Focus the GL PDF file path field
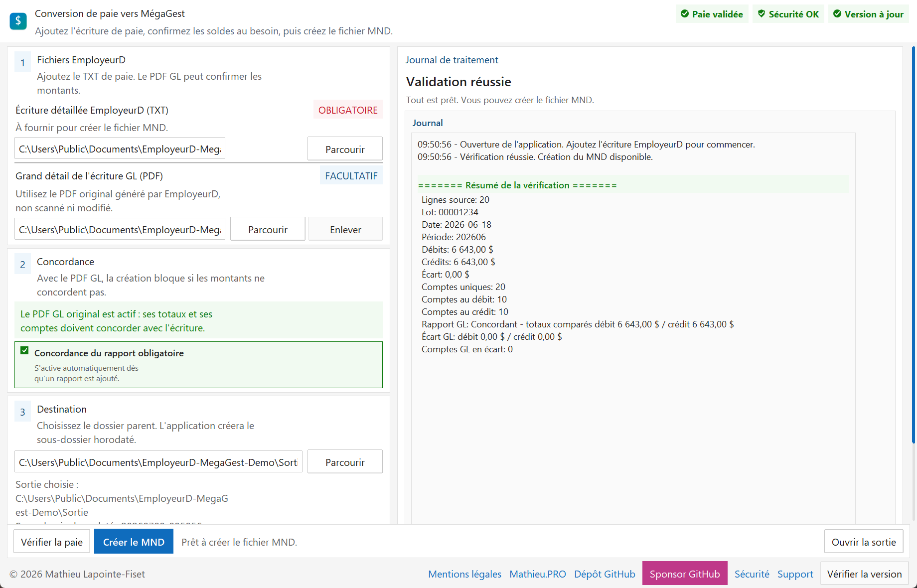 [120, 229]
